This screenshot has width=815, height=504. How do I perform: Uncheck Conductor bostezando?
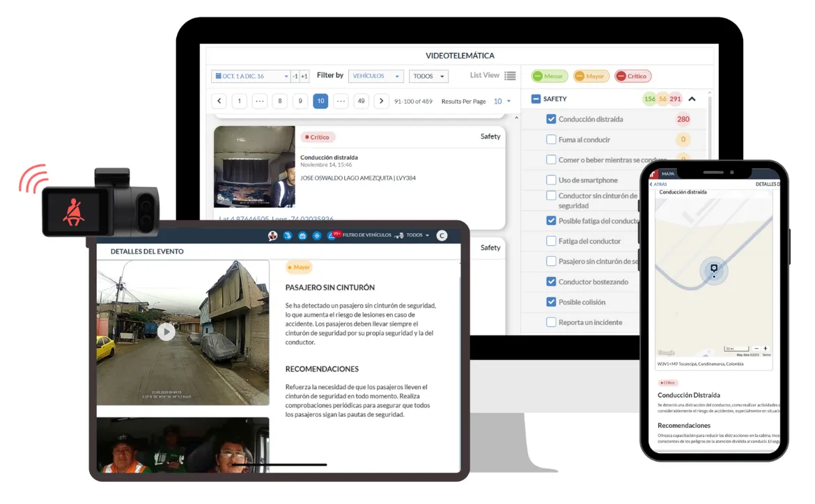pos(551,282)
